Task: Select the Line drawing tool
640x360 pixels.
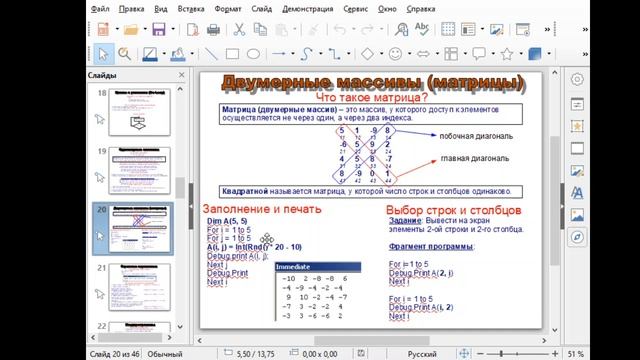Action: [211, 54]
